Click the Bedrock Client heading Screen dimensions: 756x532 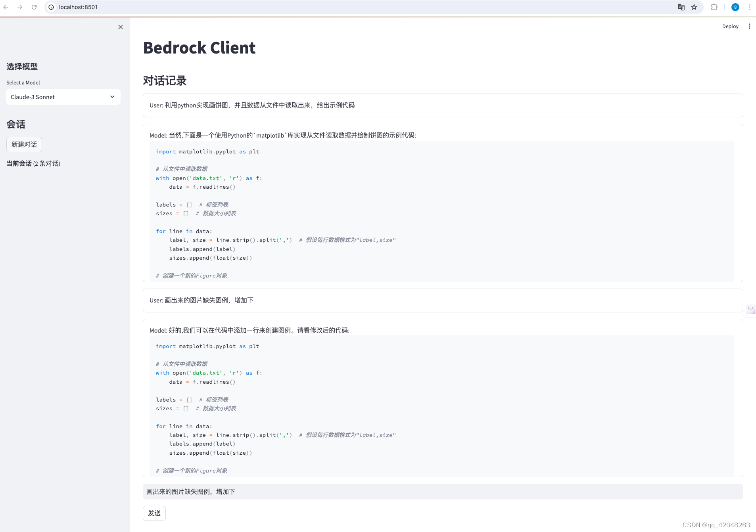[199, 48]
